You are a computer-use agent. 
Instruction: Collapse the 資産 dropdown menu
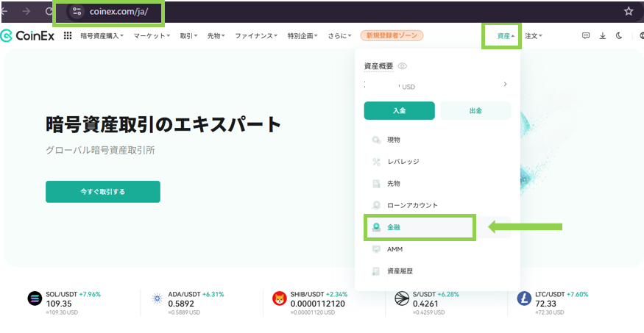(x=506, y=36)
